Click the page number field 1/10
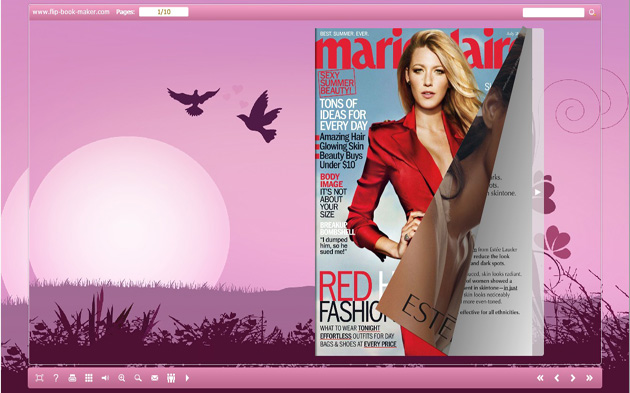The width and height of the screenshot is (630, 393). tap(164, 12)
